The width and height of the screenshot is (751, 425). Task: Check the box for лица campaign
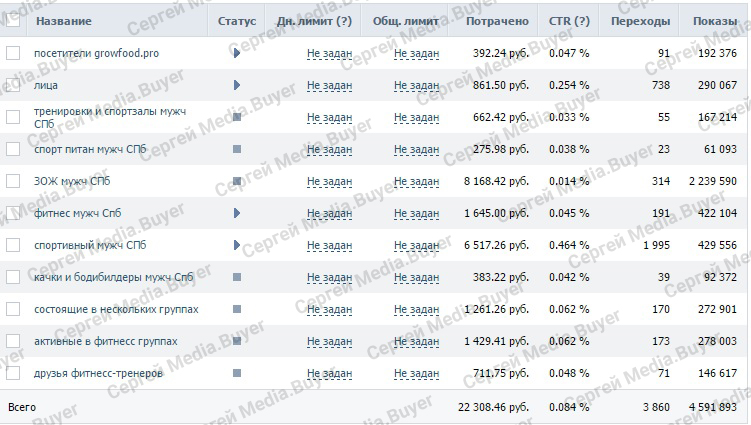click(x=13, y=85)
